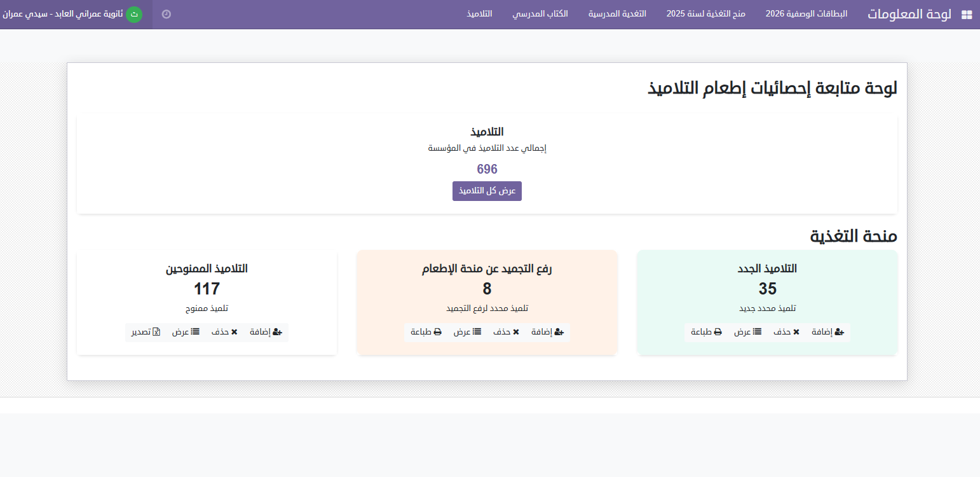
Task: Open البطاقات الوصفية 2026 menu
Action: [x=806, y=14]
